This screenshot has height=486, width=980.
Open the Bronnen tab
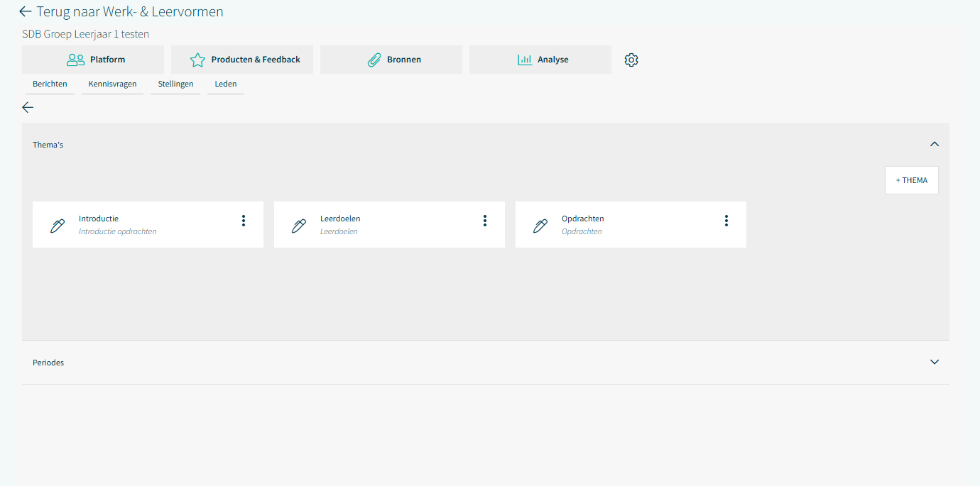tap(391, 60)
